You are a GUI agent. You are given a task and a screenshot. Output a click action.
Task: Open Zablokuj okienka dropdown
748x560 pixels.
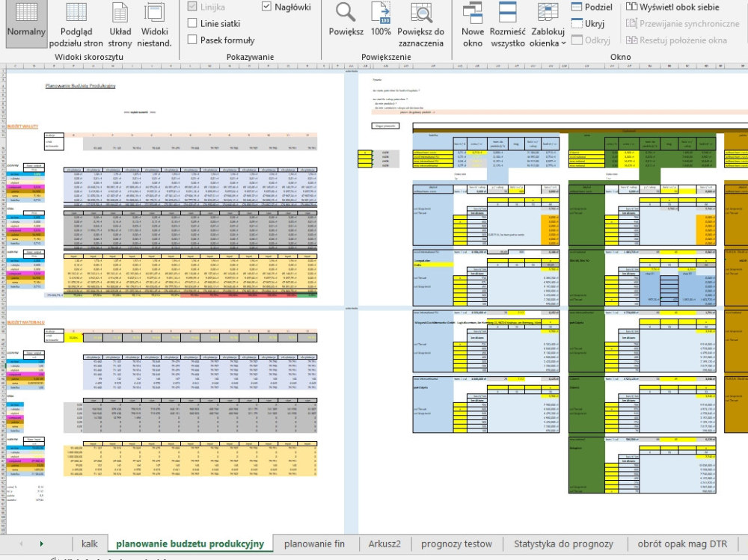tap(548, 23)
